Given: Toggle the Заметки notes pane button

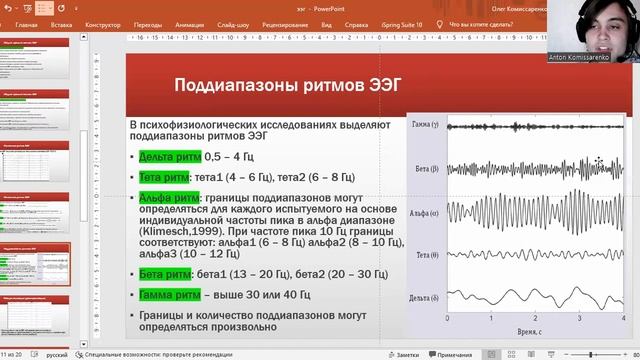Looking at the screenshot, I should 404,355.
